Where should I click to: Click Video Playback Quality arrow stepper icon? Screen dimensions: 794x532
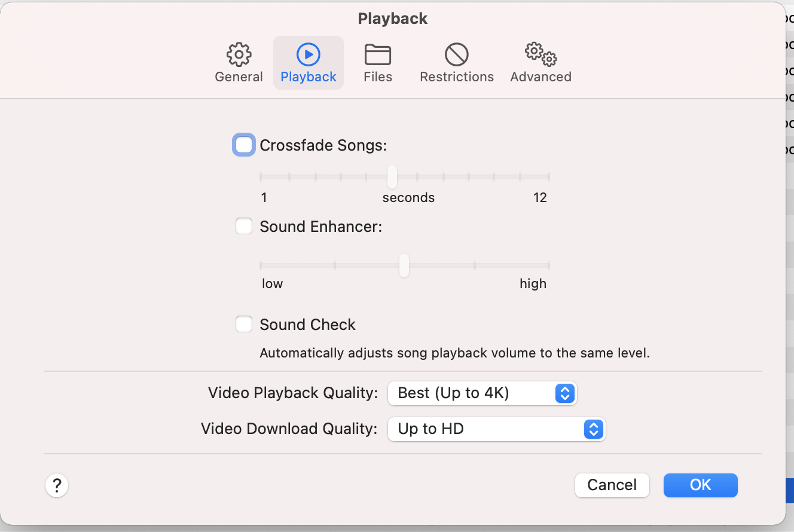565,393
